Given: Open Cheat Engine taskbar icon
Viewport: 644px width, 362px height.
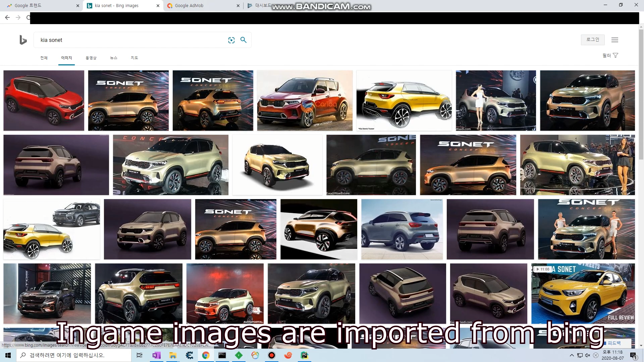Looking at the screenshot, I should pyautogui.click(x=190, y=355).
